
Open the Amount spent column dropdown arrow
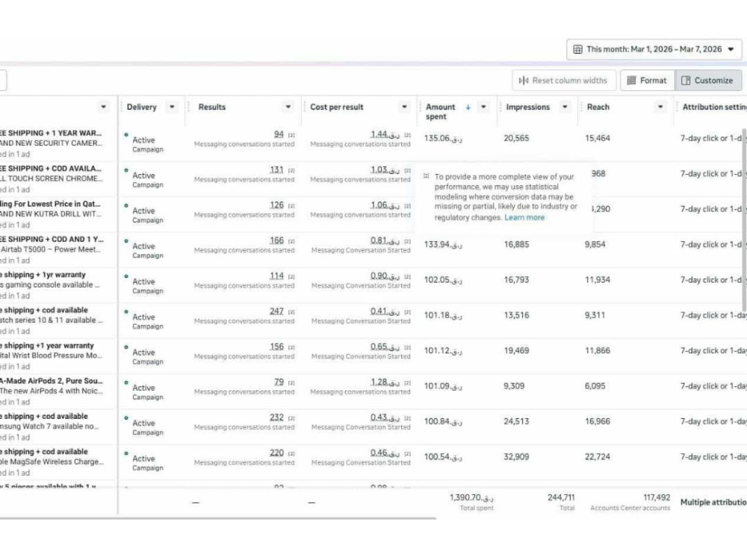[483, 107]
